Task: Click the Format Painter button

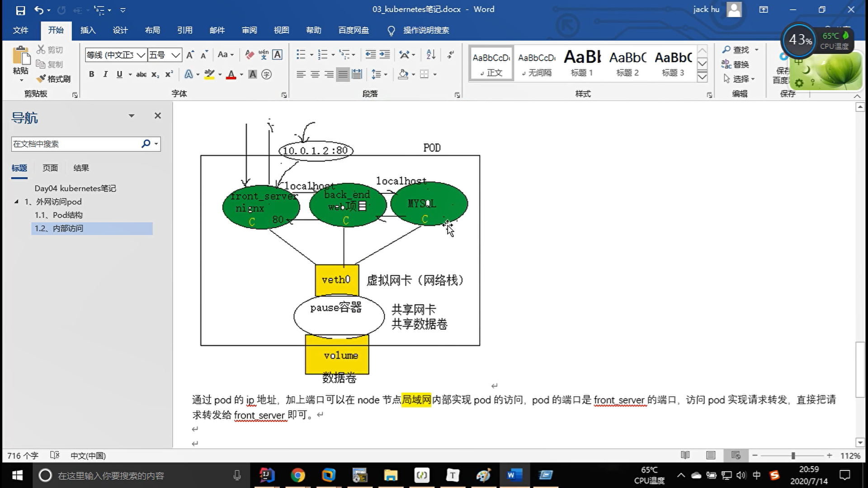Action: point(54,79)
